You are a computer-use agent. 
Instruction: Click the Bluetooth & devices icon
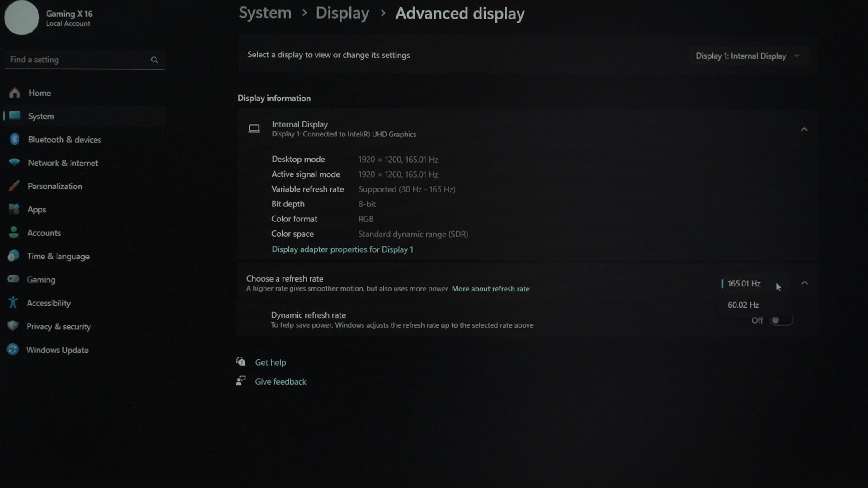[14, 139]
